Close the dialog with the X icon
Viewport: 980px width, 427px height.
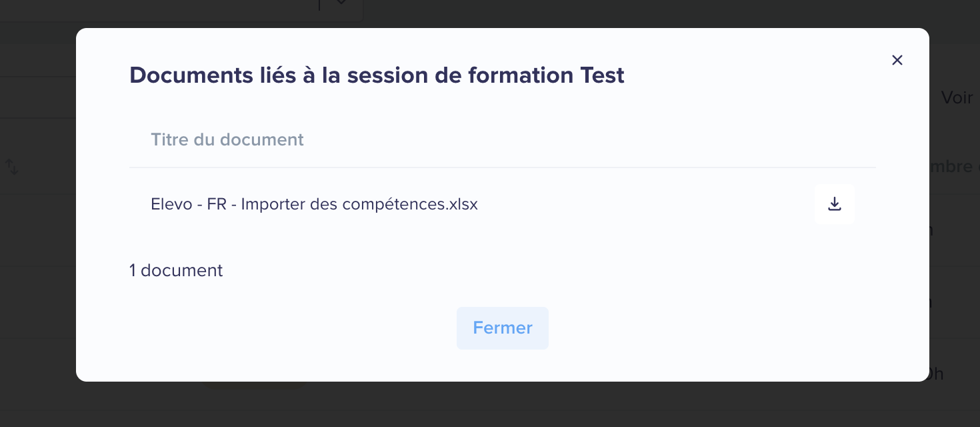(x=897, y=60)
